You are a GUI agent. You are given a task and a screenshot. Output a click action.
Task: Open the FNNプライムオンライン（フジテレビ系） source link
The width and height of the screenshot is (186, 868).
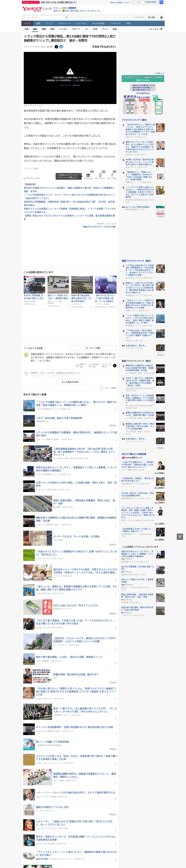pos(99,227)
